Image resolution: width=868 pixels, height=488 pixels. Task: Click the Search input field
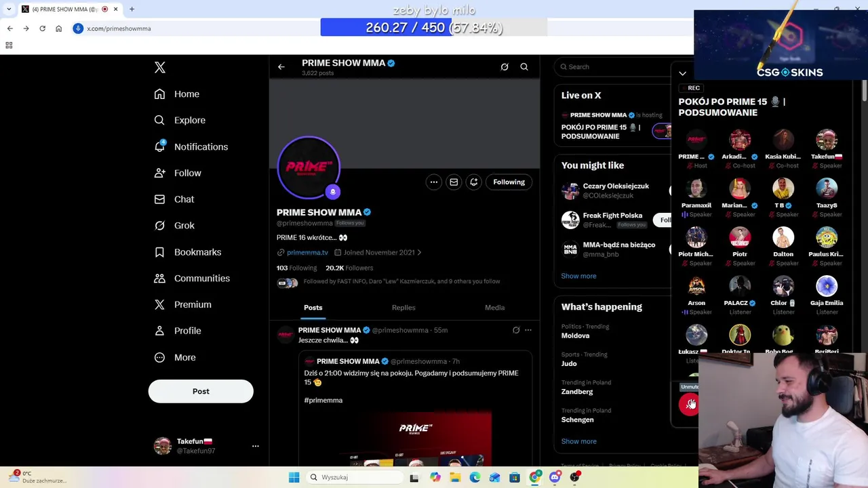(614, 67)
